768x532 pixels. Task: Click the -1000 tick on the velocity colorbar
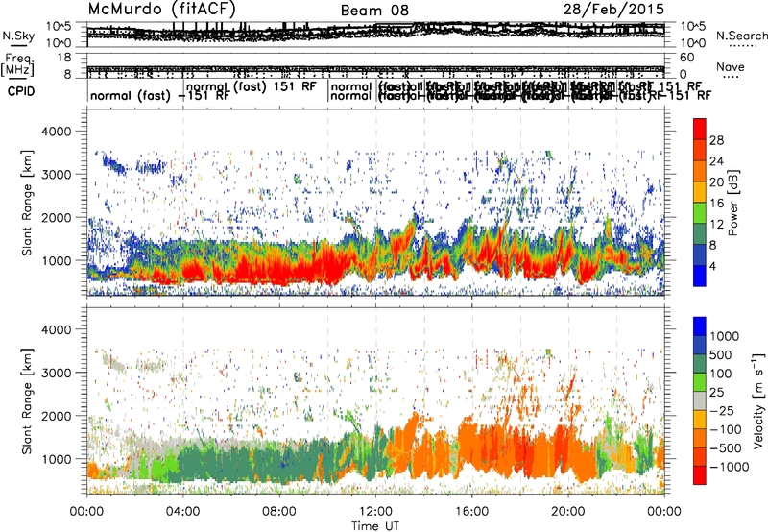click(x=730, y=467)
